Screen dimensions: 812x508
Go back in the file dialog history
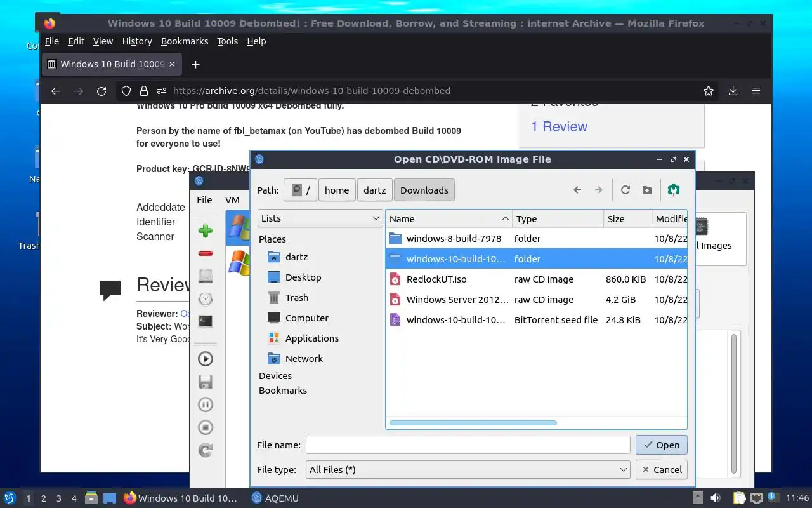point(577,190)
